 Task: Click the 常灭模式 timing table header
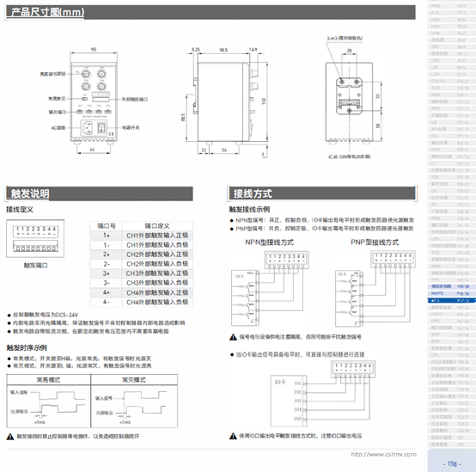coord(134,380)
